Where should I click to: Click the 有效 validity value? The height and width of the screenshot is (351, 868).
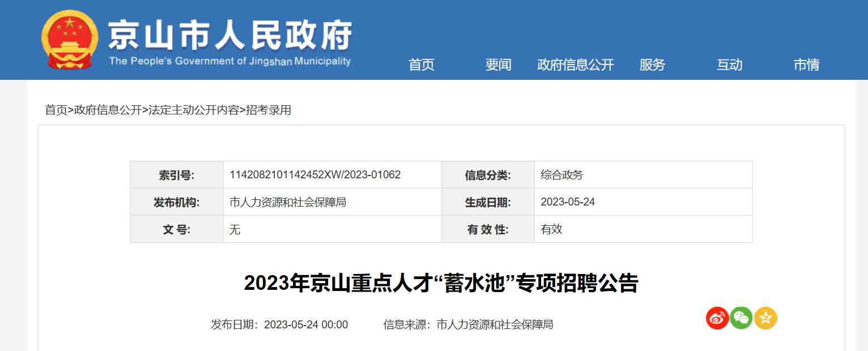pyautogui.click(x=551, y=229)
